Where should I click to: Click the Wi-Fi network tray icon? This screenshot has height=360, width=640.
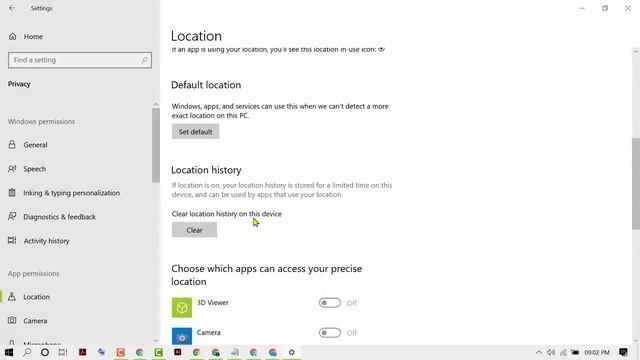pyautogui.click(x=563, y=352)
